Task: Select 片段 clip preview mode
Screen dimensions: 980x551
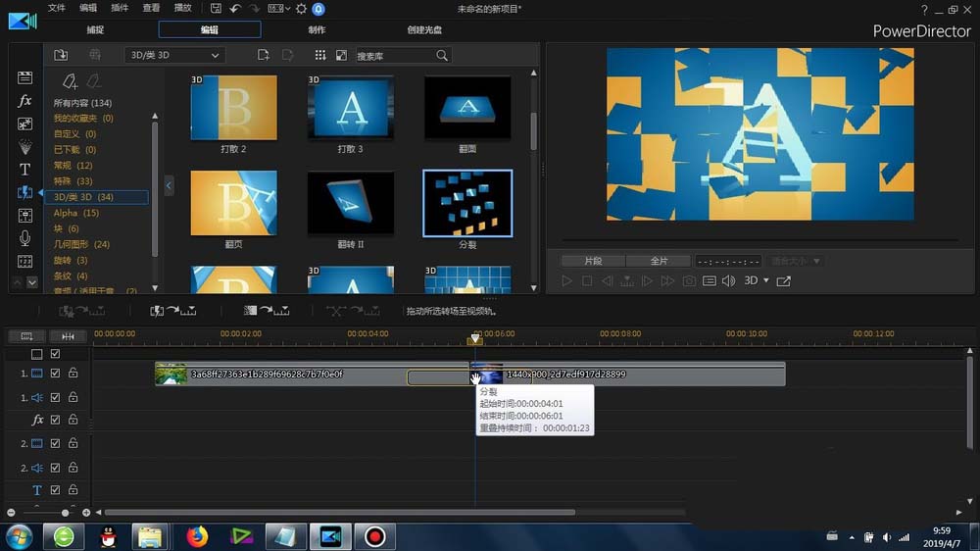Action: click(x=593, y=261)
